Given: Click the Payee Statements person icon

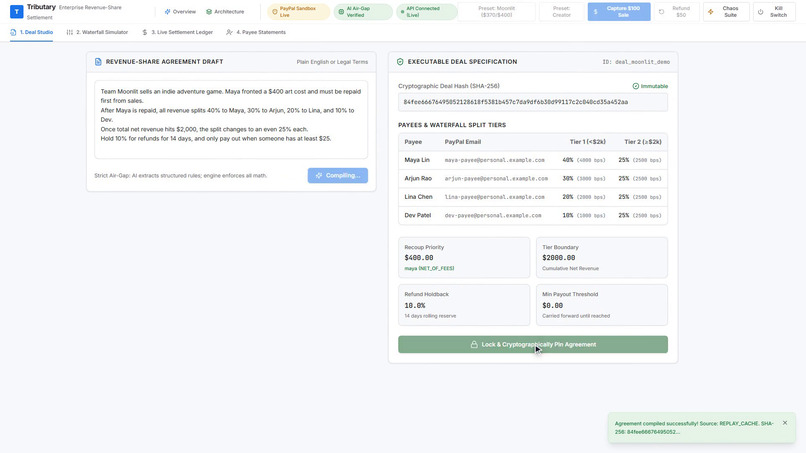Looking at the screenshot, I should (229, 32).
